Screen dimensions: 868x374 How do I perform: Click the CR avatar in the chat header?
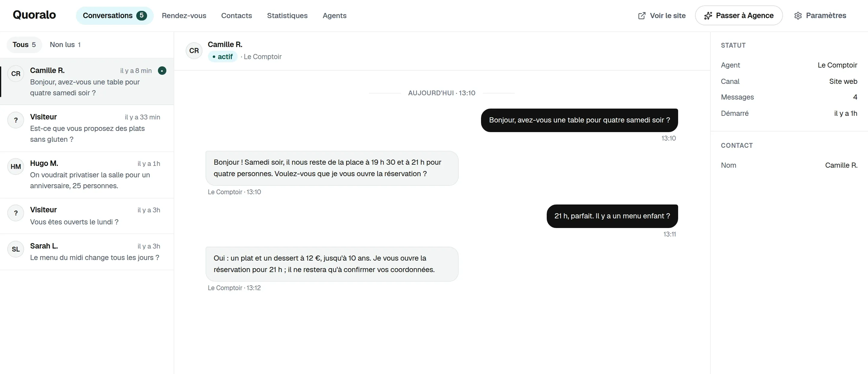(194, 51)
